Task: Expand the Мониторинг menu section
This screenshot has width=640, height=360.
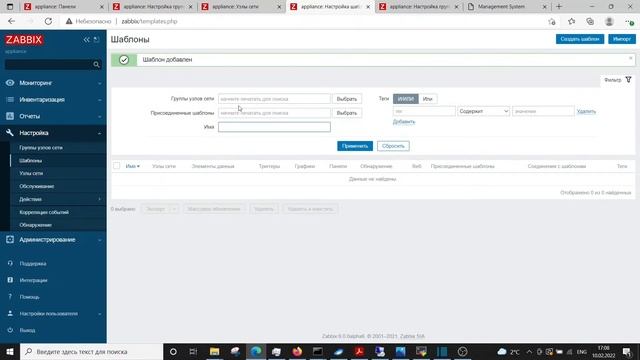Action: (53, 83)
